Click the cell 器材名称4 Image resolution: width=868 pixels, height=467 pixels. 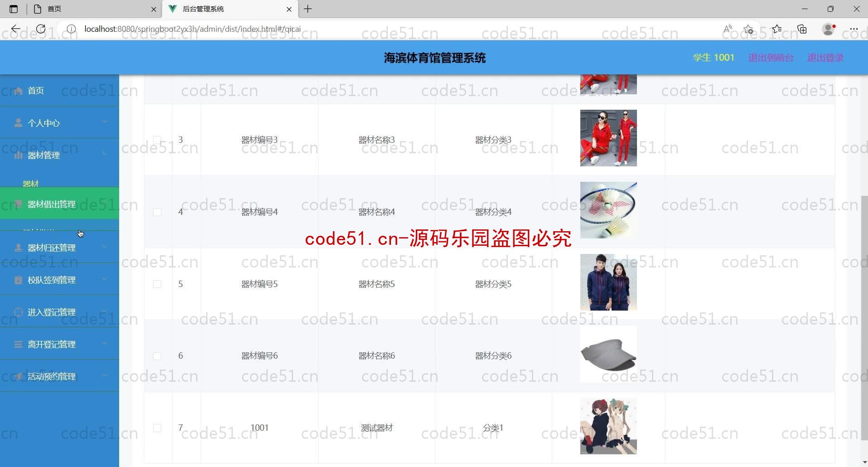tap(376, 212)
